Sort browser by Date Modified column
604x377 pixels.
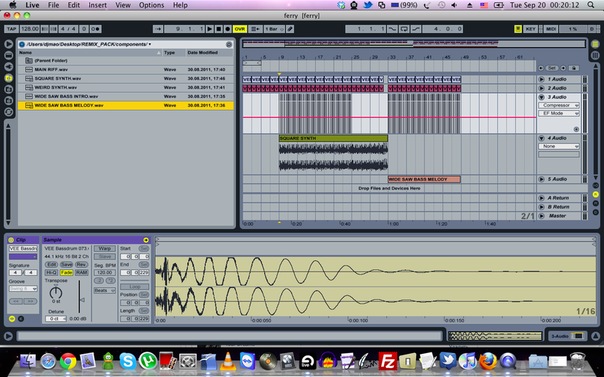[210, 53]
